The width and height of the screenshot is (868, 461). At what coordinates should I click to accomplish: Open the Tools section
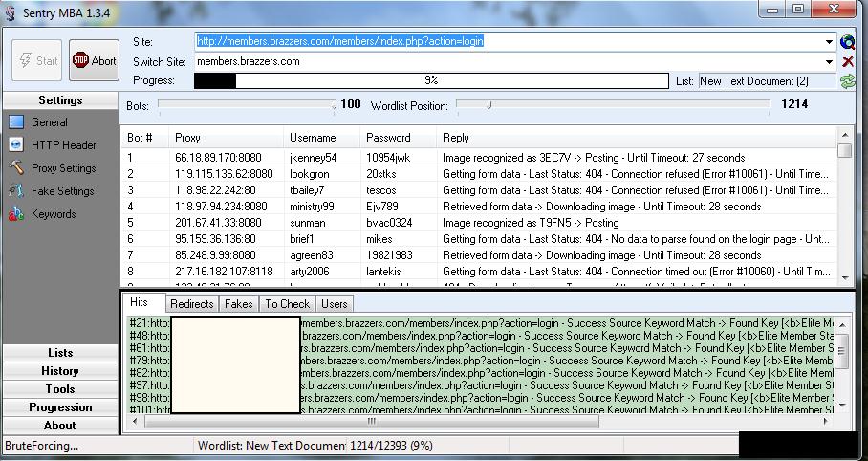[60, 389]
